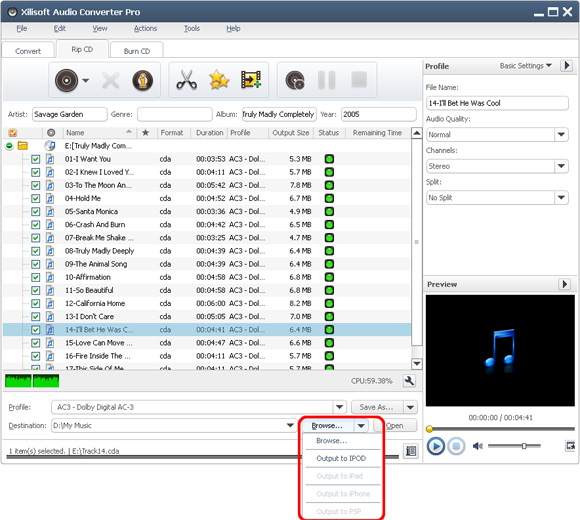
Task: Expand the Profile panel arrow button
Action: tap(566, 65)
